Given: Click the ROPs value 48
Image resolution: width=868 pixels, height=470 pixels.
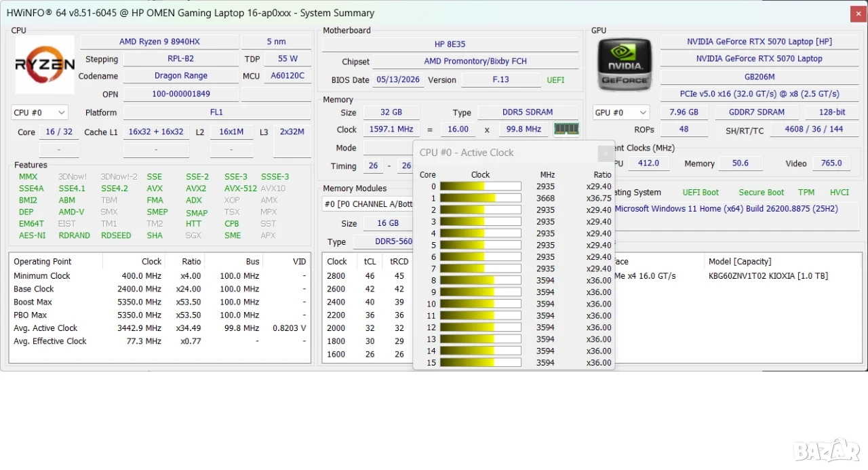Looking at the screenshot, I should click(684, 130).
